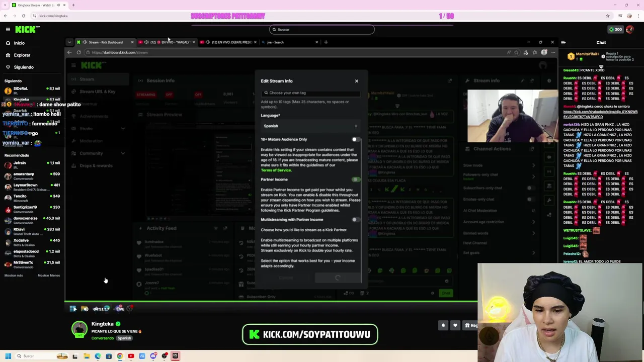Open Kingteka channel avatar
Screen dimensions: 644x362
pos(79,330)
